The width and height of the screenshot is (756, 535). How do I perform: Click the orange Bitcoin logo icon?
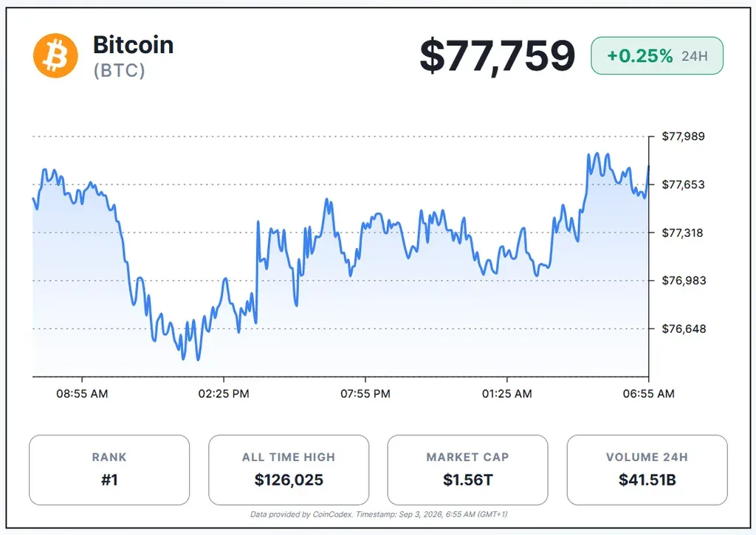(55, 55)
